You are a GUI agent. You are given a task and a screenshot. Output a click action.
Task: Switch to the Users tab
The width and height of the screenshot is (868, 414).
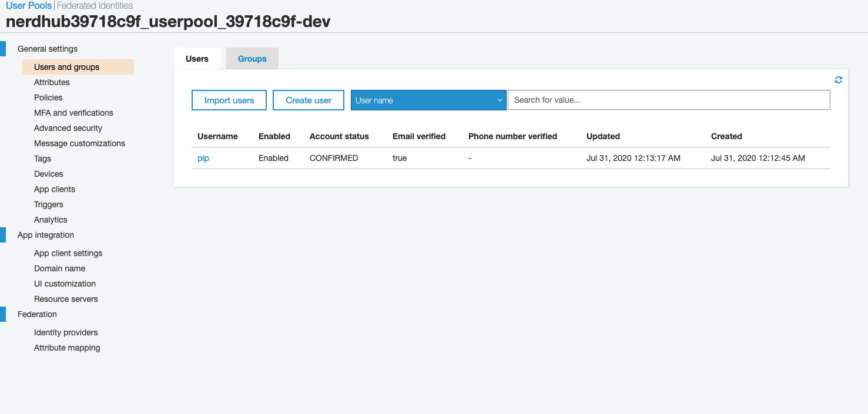[x=196, y=58]
